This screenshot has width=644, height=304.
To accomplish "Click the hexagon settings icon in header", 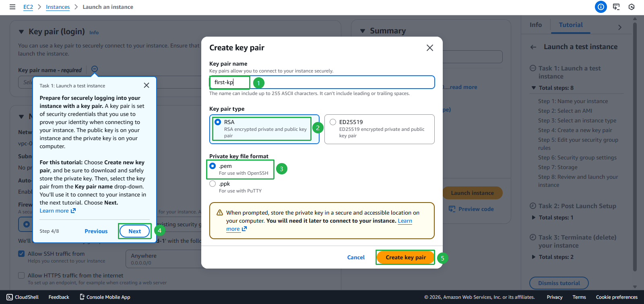I will [x=632, y=7].
